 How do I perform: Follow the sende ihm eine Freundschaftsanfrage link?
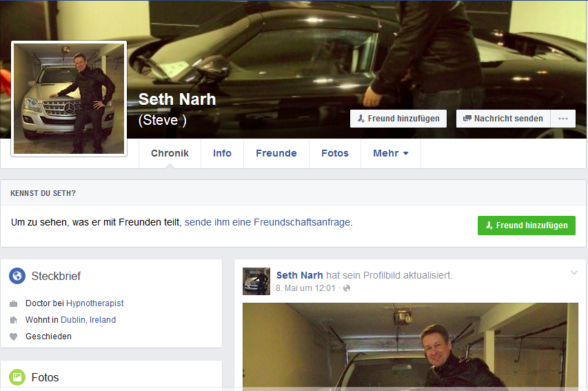269,222
